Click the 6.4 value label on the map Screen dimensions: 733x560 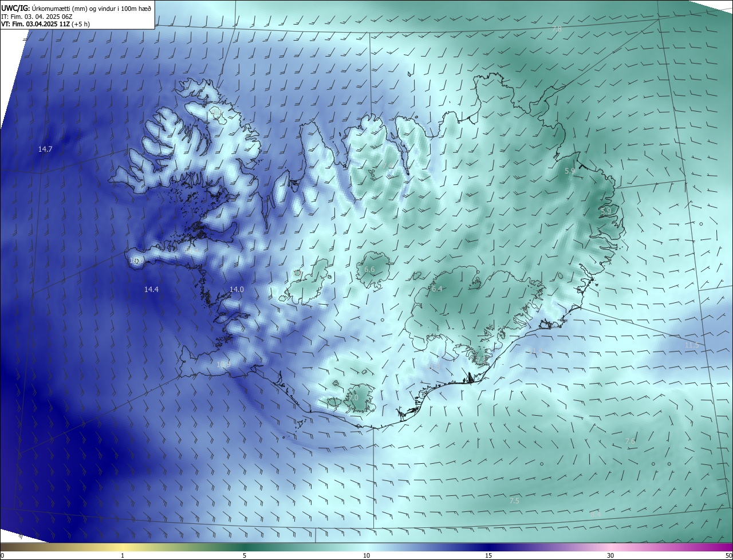pos(437,289)
